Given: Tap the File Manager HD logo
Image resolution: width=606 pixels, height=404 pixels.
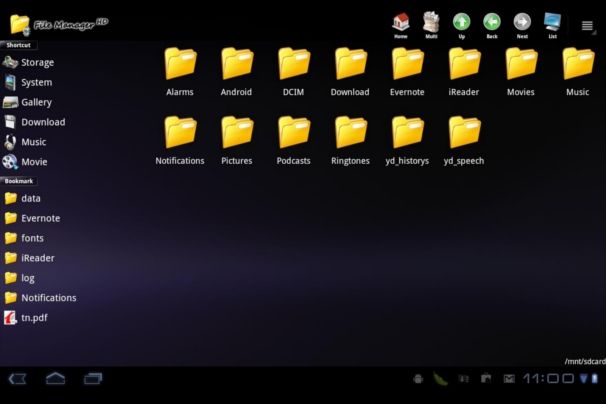Looking at the screenshot, I should coord(59,24).
